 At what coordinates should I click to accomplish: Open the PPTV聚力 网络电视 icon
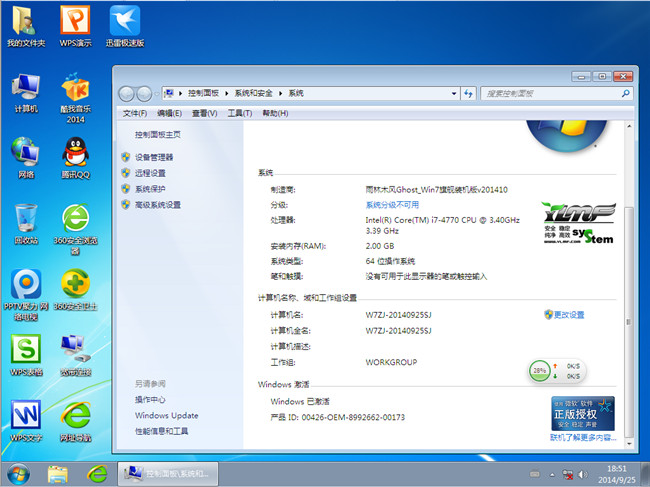(x=26, y=295)
